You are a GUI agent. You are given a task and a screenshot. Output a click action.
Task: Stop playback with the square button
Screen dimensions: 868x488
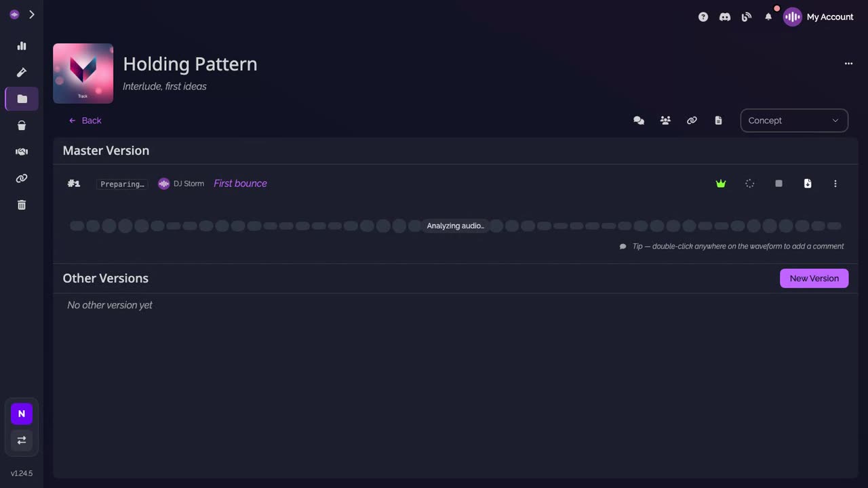[778, 184]
